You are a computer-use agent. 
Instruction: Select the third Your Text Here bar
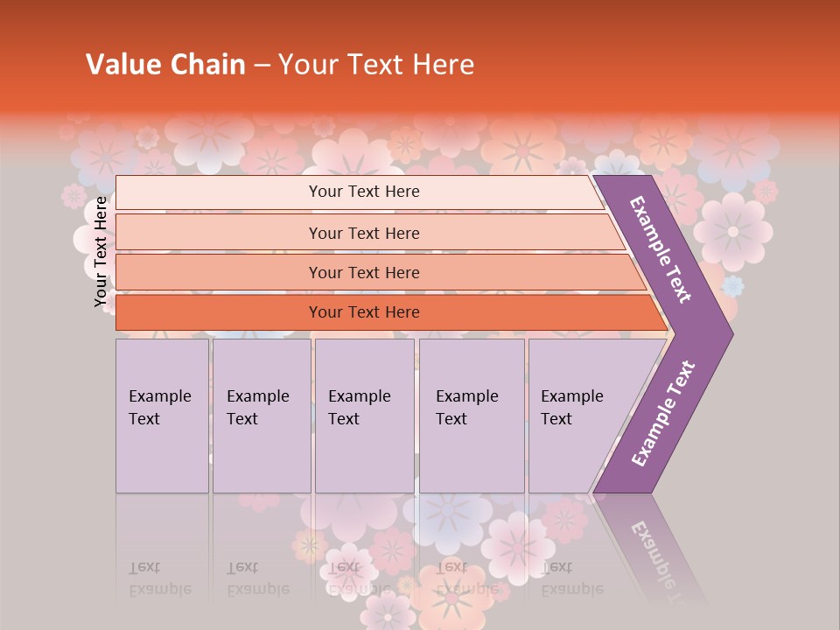click(x=363, y=272)
